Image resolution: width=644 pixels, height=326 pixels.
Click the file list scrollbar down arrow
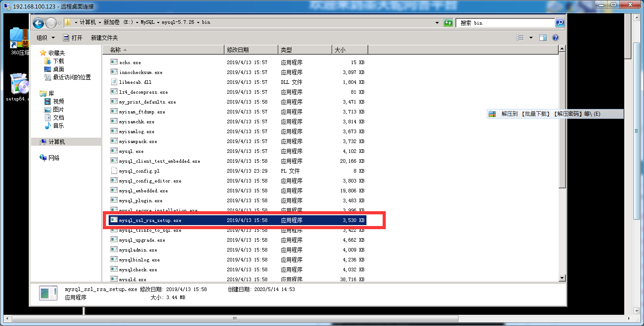click(562, 278)
